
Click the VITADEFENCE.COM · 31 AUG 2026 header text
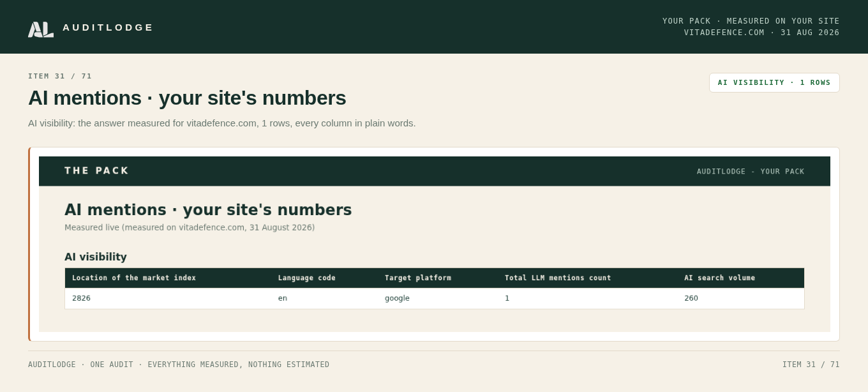pos(762,33)
